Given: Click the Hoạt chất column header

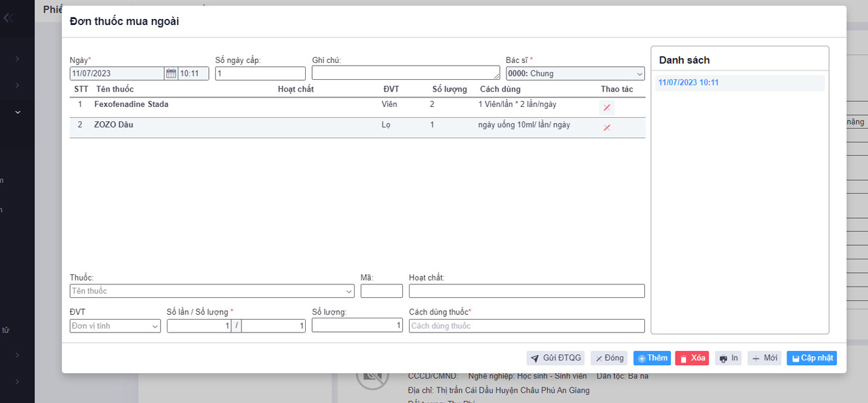Looking at the screenshot, I should tap(296, 89).
